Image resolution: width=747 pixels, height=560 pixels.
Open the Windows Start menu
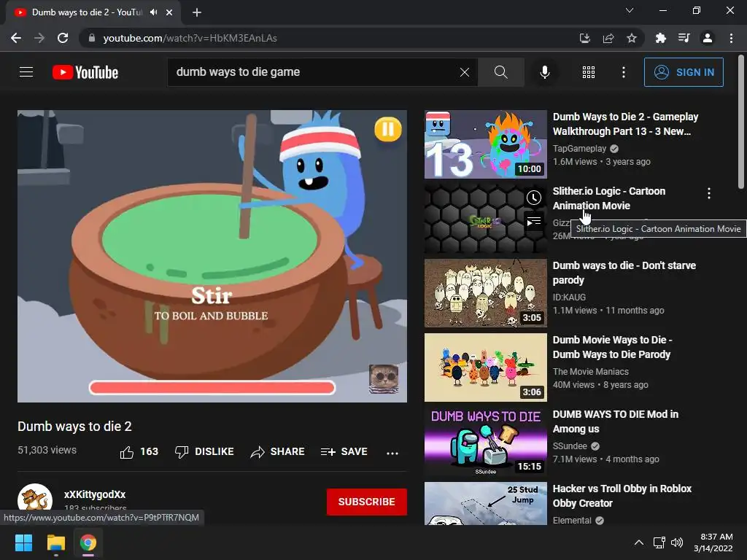click(x=23, y=542)
